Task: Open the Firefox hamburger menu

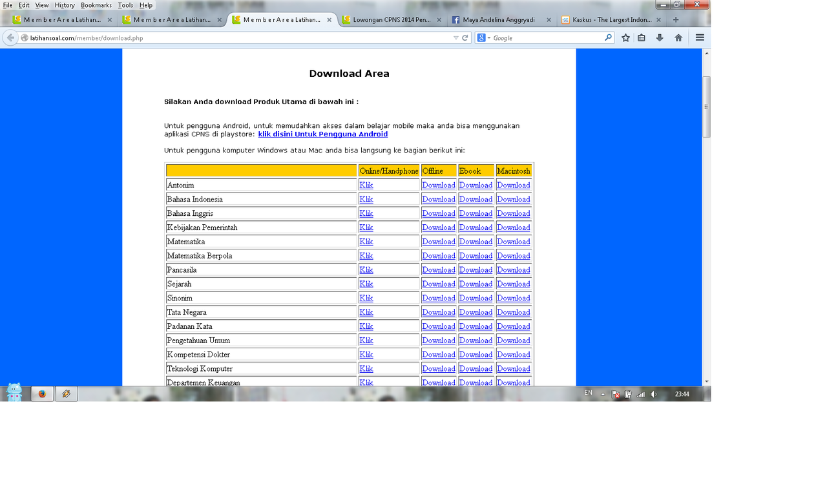Action: pos(700,37)
